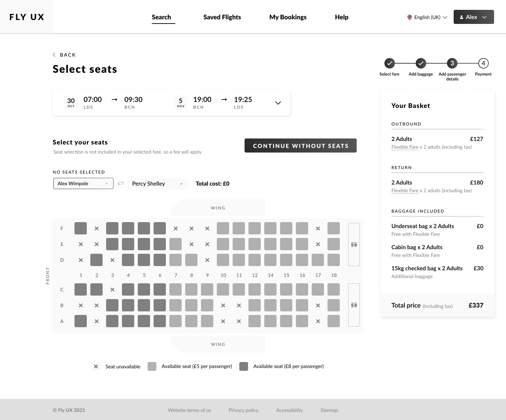Select seat 1F in the front row
The width and height of the screenshot is (506, 420).
pos(81,228)
